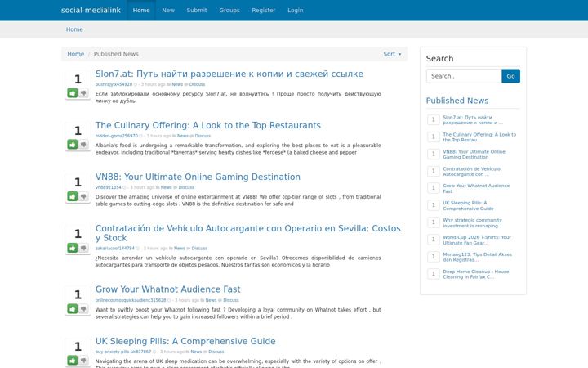Open author onlinecosmosquickaudienc315628 profile
Image resolution: width=588 pixels, height=368 pixels.
(x=131, y=300)
